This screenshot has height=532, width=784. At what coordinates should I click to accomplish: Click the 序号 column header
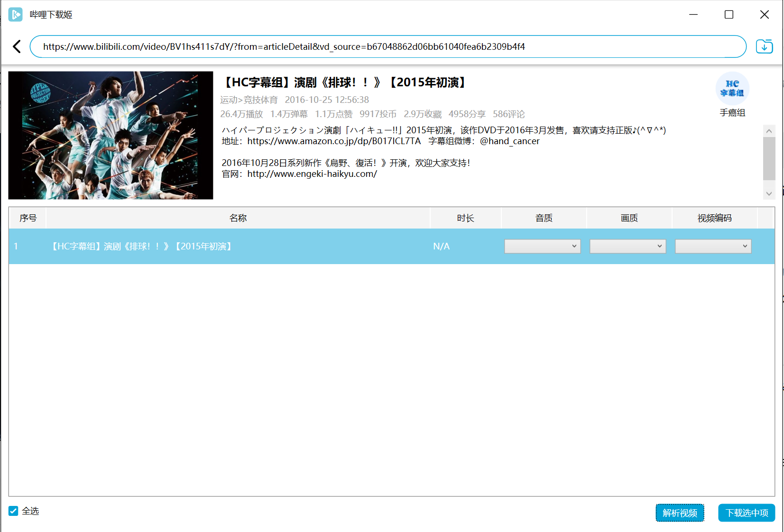tap(28, 218)
